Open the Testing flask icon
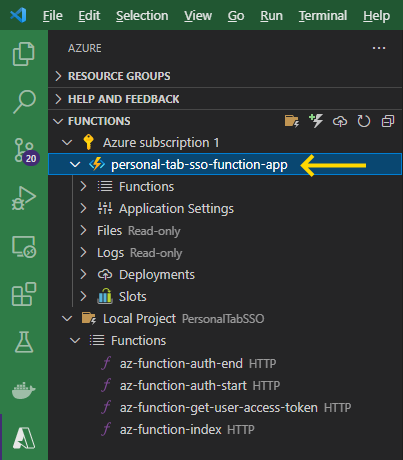Image resolution: width=403 pixels, height=460 pixels. click(x=24, y=342)
